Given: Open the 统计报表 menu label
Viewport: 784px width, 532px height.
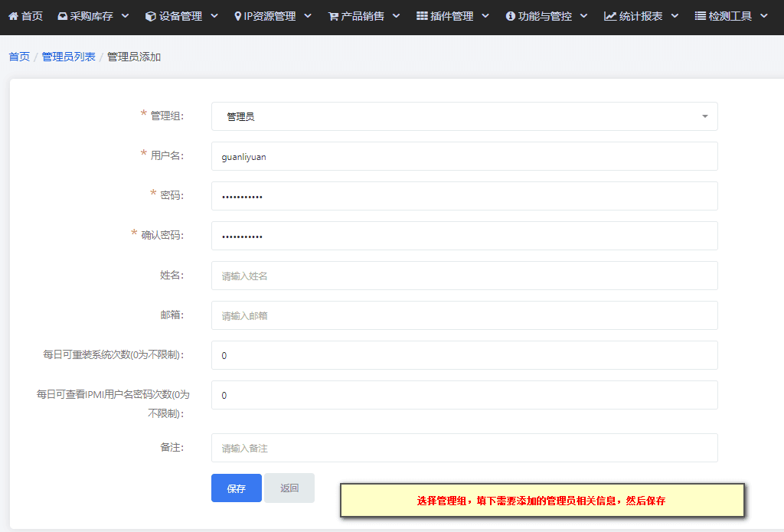Looking at the screenshot, I should (x=641, y=16).
